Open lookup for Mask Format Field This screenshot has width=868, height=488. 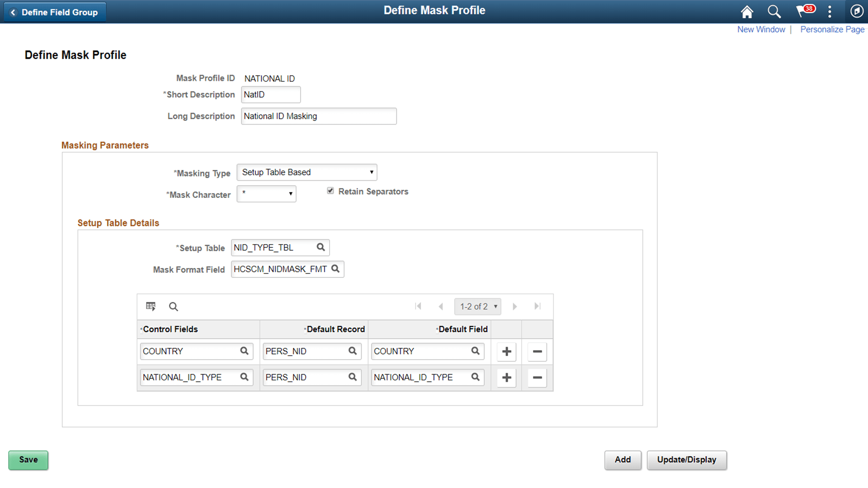pos(335,269)
